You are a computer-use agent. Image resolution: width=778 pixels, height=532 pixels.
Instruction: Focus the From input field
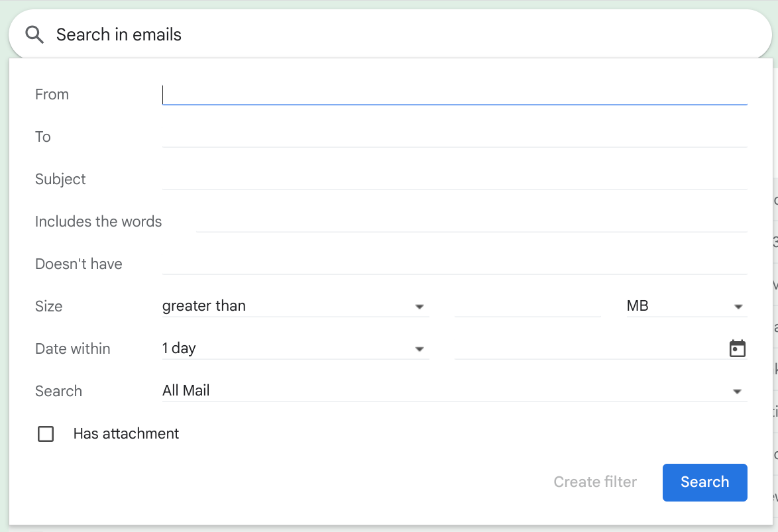click(x=454, y=95)
